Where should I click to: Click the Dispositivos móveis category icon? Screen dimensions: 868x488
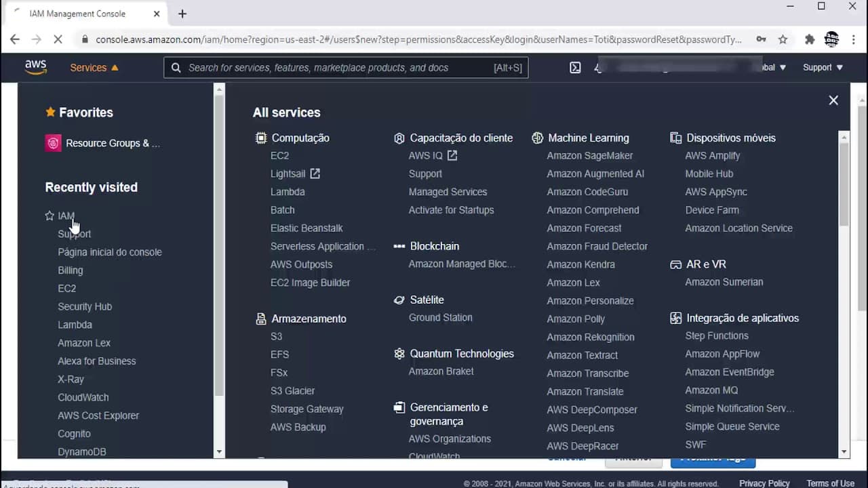[675, 138]
